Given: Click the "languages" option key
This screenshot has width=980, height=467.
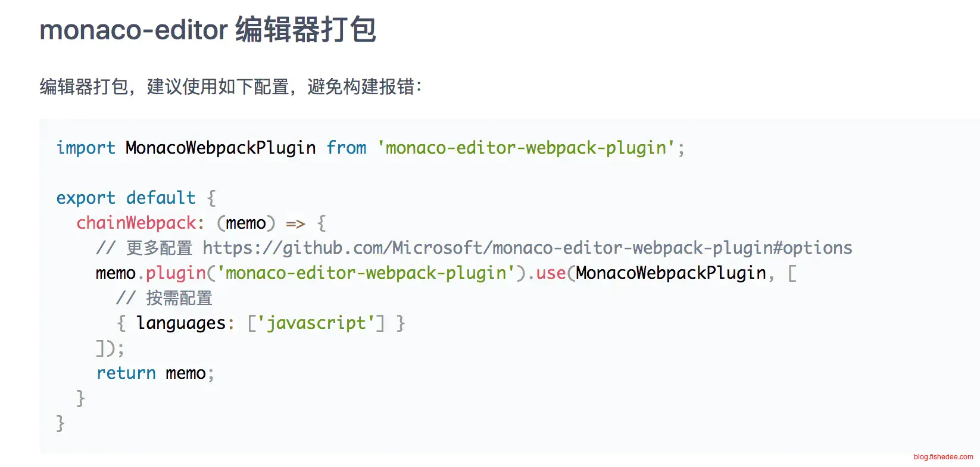Looking at the screenshot, I should point(181,323).
